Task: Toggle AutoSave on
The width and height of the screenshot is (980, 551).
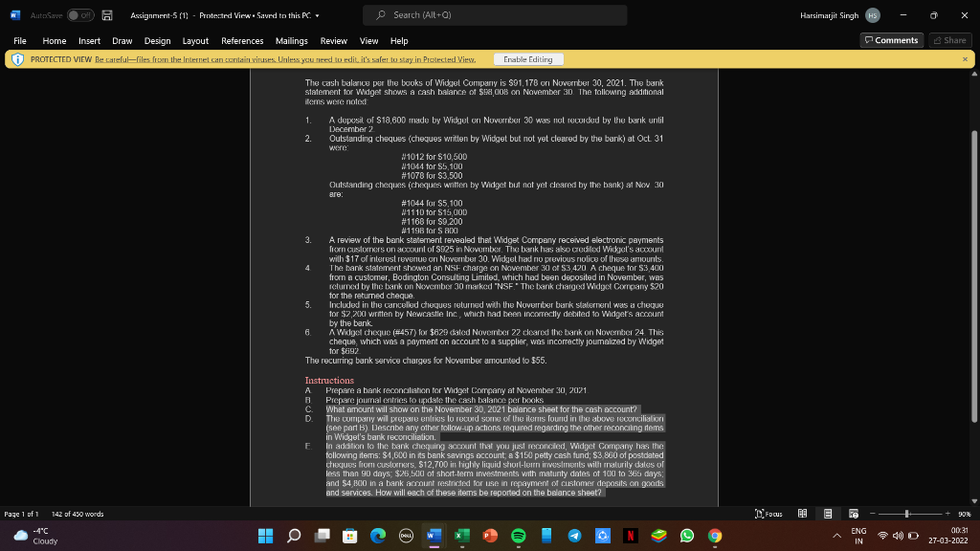Action: pos(79,15)
